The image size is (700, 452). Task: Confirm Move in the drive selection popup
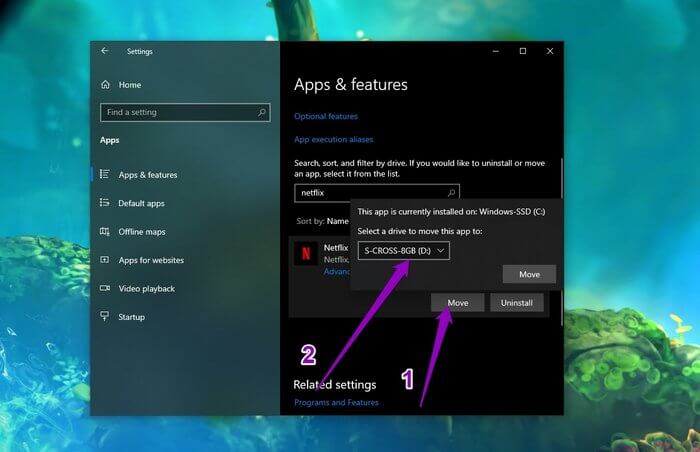coord(529,274)
